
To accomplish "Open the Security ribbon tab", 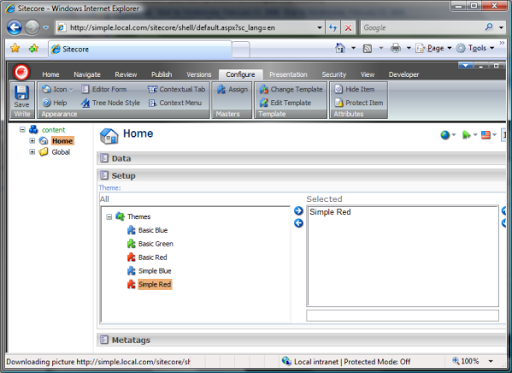I will point(334,75).
